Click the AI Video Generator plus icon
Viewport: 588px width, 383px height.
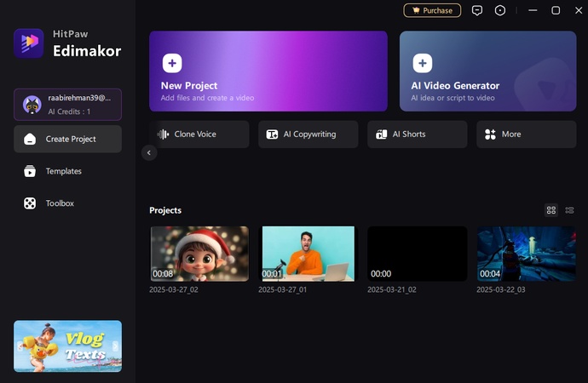pos(422,63)
